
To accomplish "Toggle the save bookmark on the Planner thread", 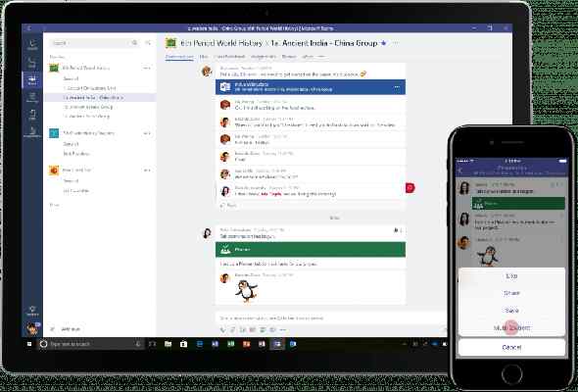I will point(396,230).
